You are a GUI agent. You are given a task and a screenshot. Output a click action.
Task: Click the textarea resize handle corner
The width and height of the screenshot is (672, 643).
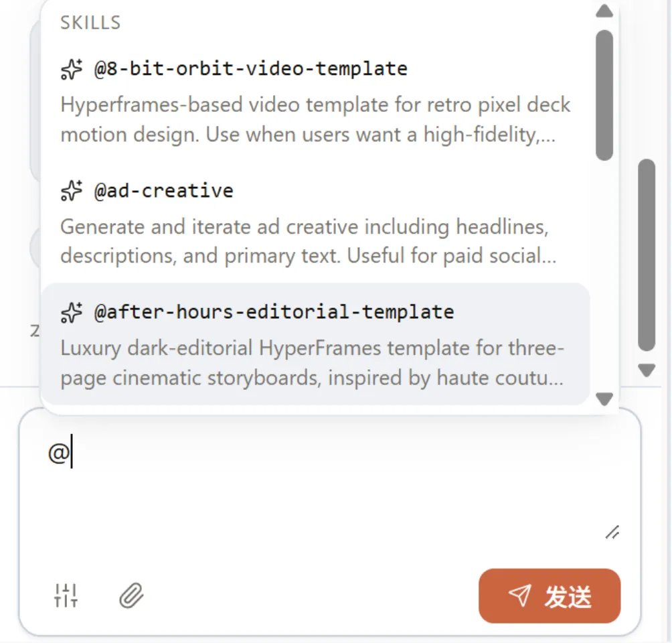[x=612, y=532]
